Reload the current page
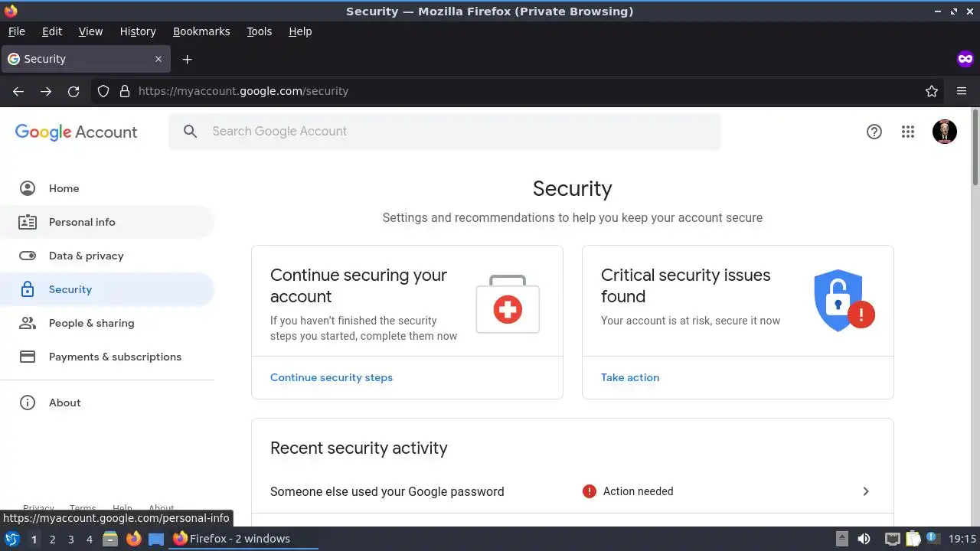Image resolution: width=980 pixels, height=551 pixels. click(73, 91)
